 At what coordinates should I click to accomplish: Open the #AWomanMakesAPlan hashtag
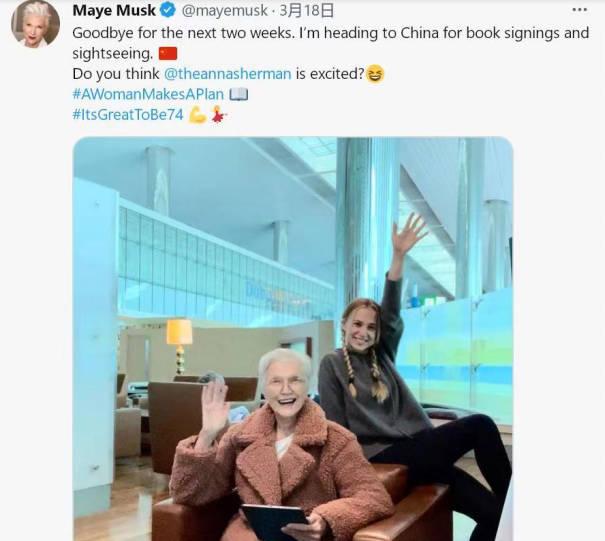click(x=148, y=94)
